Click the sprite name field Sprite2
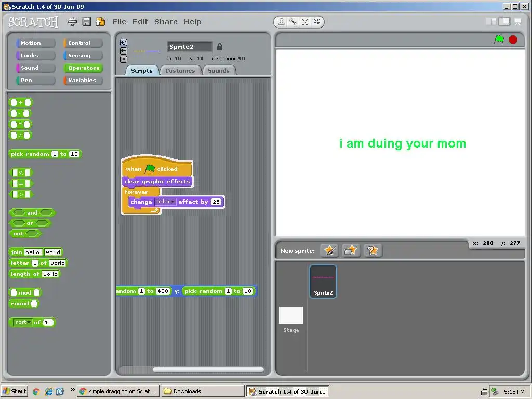The image size is (532, 399). [x=190, y=47]
